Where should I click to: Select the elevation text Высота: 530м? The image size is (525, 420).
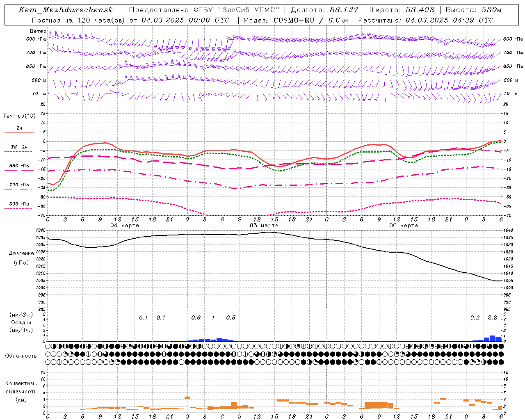coord(473,10)
